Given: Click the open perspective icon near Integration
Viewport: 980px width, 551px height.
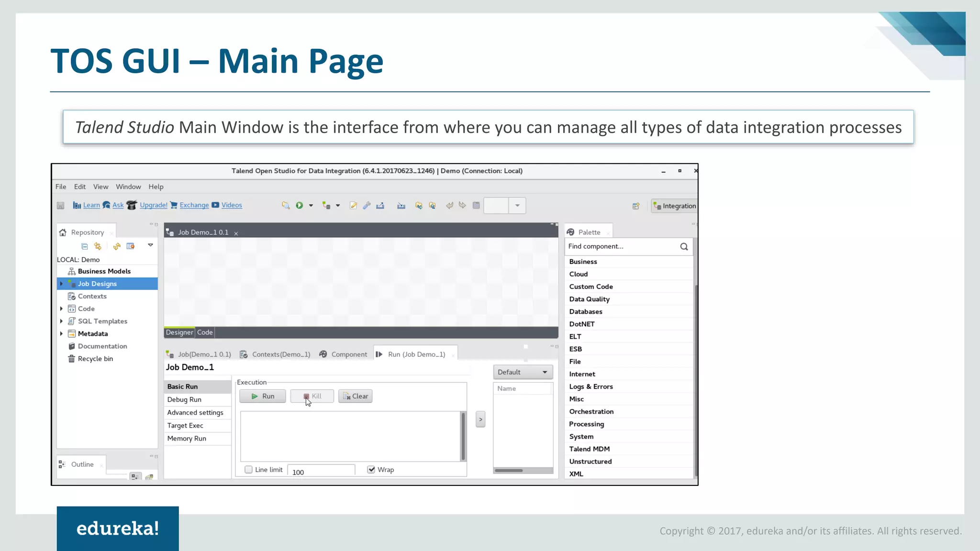Looking at the screenshot, I should [636, 206].
